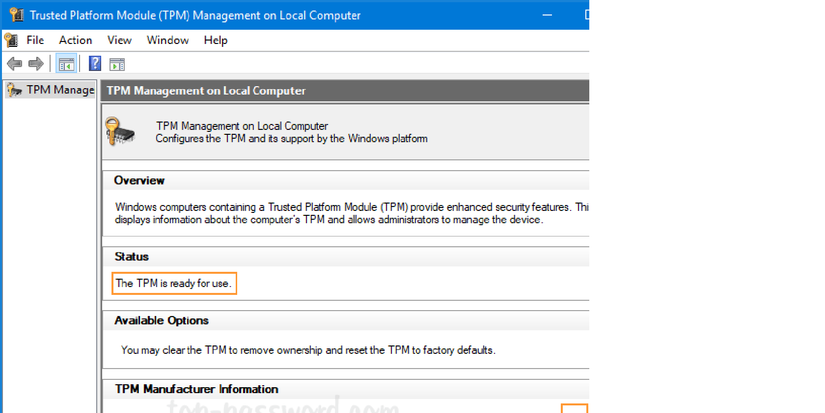Click the Available Options section header

tap(162, 320)
